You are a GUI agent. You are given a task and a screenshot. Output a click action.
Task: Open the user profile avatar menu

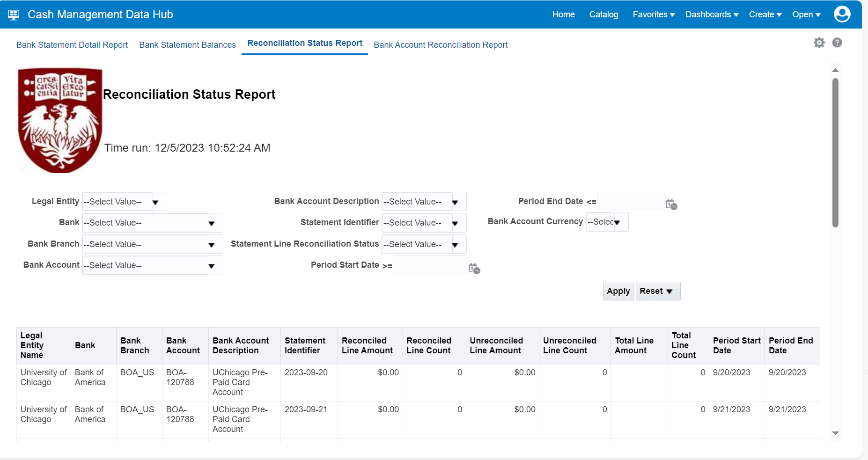(x=842, y=14)
